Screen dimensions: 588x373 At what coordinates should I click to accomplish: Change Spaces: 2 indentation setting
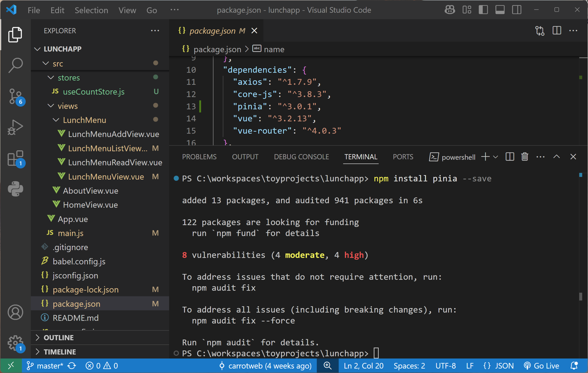(409, 366)
